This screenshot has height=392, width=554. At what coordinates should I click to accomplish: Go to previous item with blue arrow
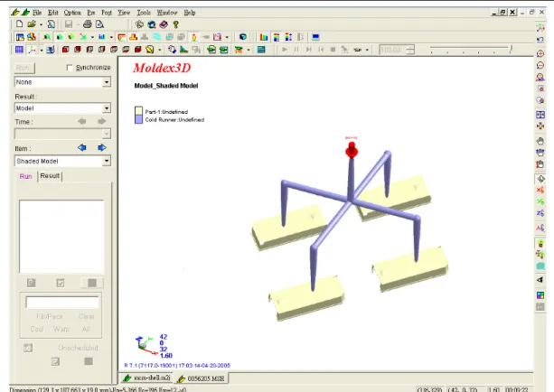click(x=82, y=147)
